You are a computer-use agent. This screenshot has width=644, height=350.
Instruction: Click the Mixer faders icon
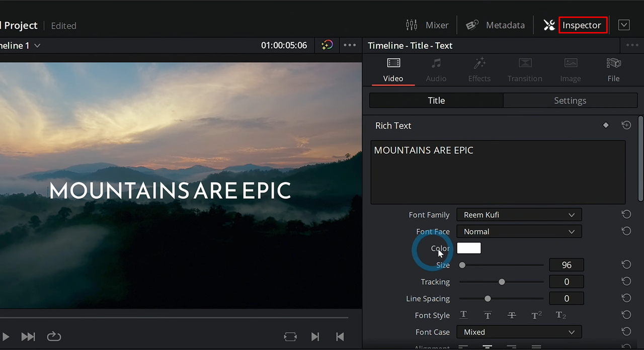(412, 25)
